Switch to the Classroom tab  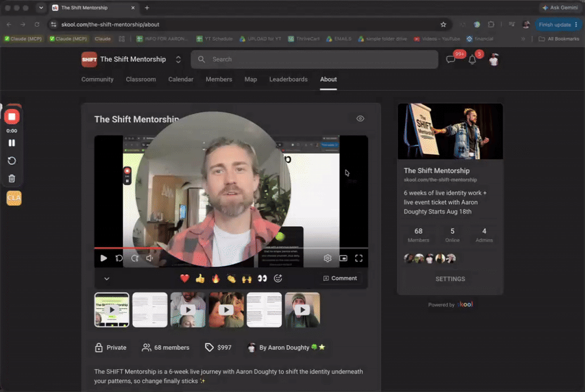(x=141, y=79)
